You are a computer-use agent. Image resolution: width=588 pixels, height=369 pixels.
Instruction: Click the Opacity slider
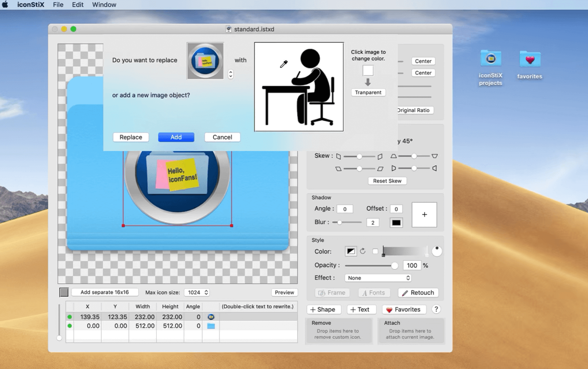tap(371, 265)
